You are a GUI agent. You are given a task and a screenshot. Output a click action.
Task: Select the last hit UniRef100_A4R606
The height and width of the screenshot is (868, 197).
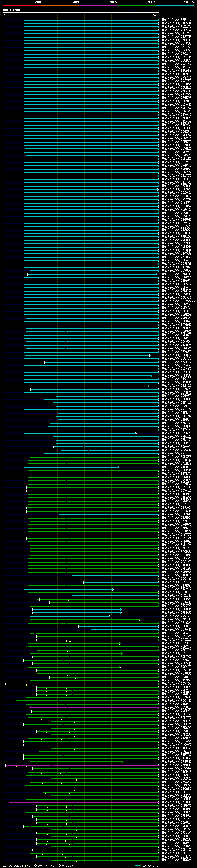176,860
